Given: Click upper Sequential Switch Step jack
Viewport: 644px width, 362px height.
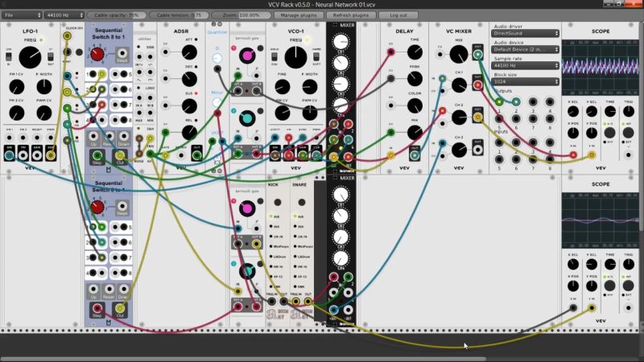Looking at the screenshot, I should (97, 155).
